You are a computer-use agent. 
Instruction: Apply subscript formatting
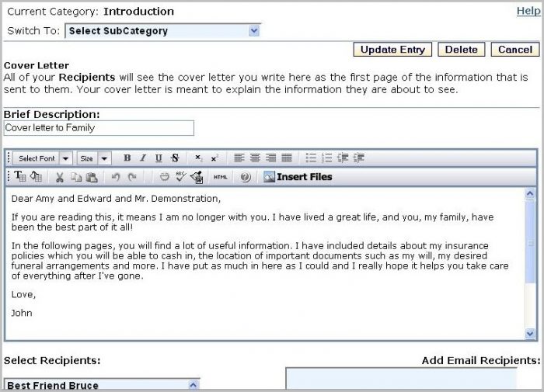(x=198, y=158)
